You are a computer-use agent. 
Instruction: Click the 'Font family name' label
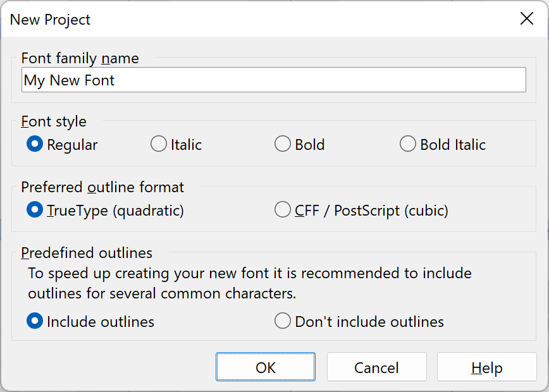click(x=80, y=58)
